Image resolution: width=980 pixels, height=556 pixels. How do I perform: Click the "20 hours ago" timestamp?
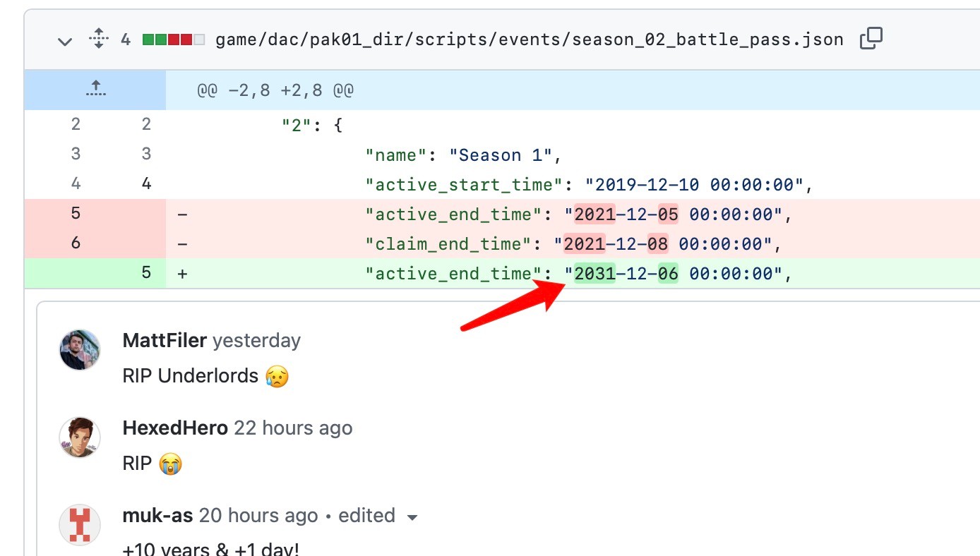click(x=258, y=516)
